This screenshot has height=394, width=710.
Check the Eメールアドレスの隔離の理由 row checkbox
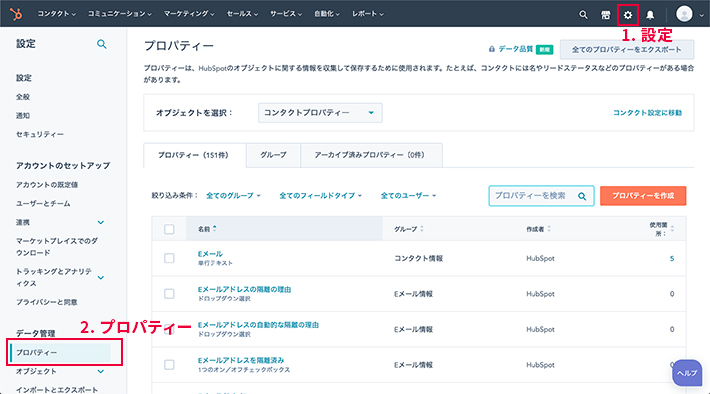tap(169, 294)
